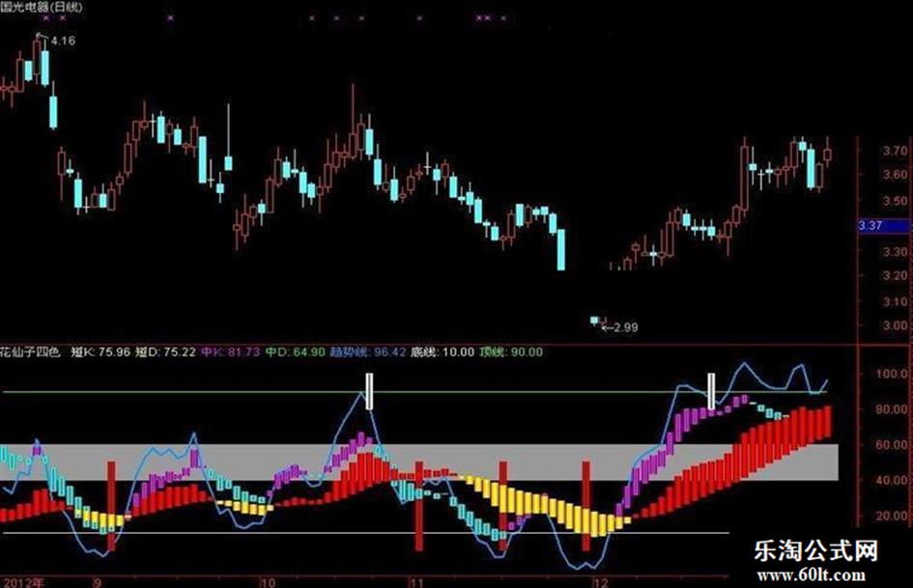Click the 底线: 10.00 value
The height and width of the screenshot is (588, 913).
click(x=442, y=351)
